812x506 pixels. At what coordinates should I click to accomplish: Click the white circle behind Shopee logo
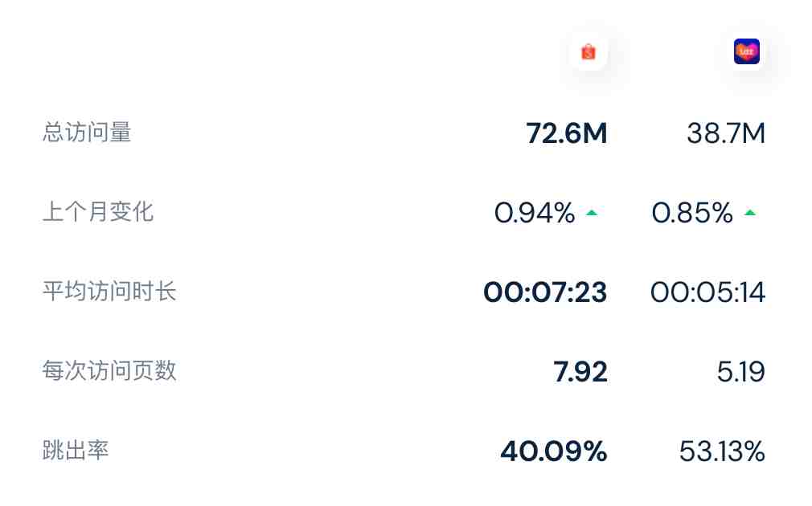tap(588, 51)
